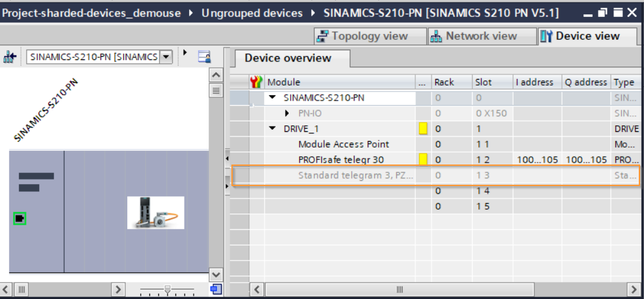Click the diagnostics column icon in table header

pyautogui.click(x=256, y=82)
